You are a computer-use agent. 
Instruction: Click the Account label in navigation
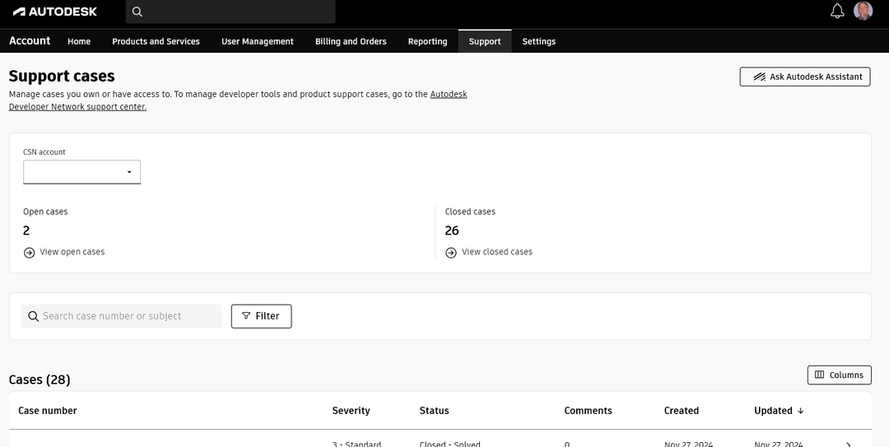(x=29, y=41)
